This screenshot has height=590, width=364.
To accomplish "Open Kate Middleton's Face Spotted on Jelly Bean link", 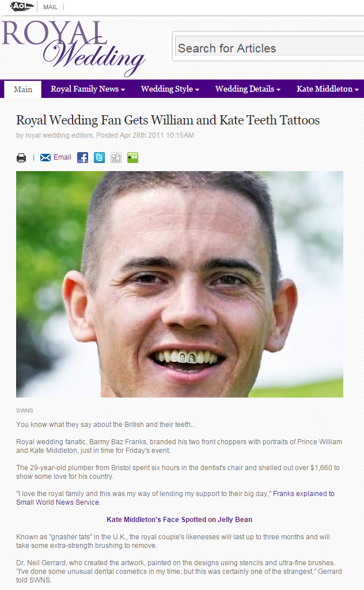I will [x=179, y=520].
